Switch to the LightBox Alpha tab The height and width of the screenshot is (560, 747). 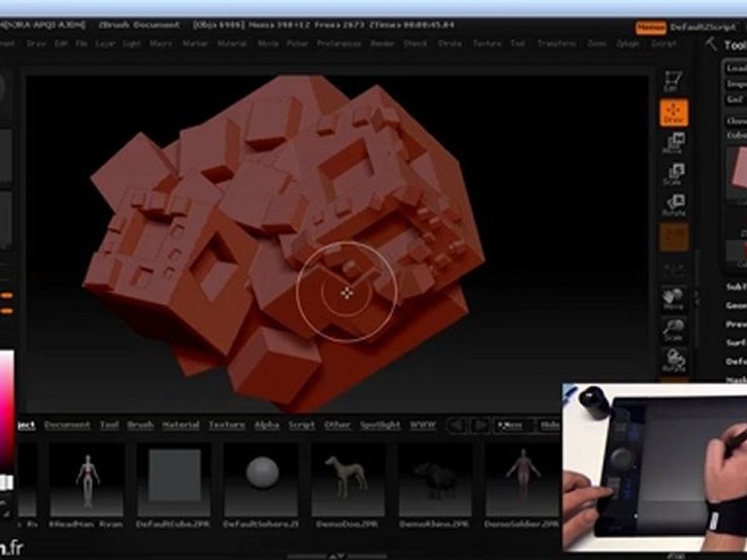tap(267, 425)
